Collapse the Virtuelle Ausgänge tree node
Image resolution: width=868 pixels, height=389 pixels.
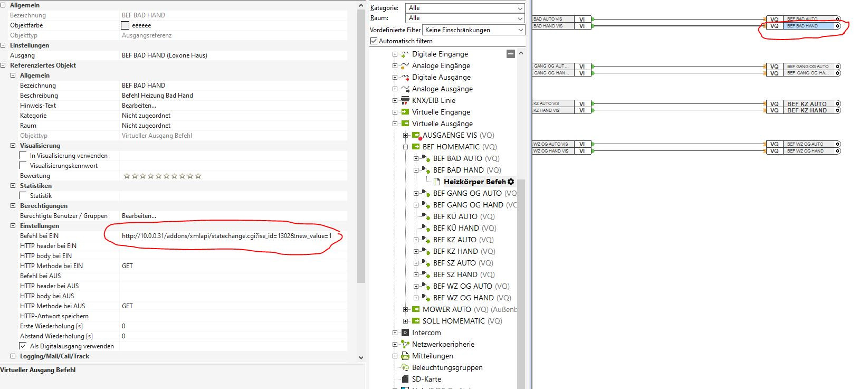point(395,124)
